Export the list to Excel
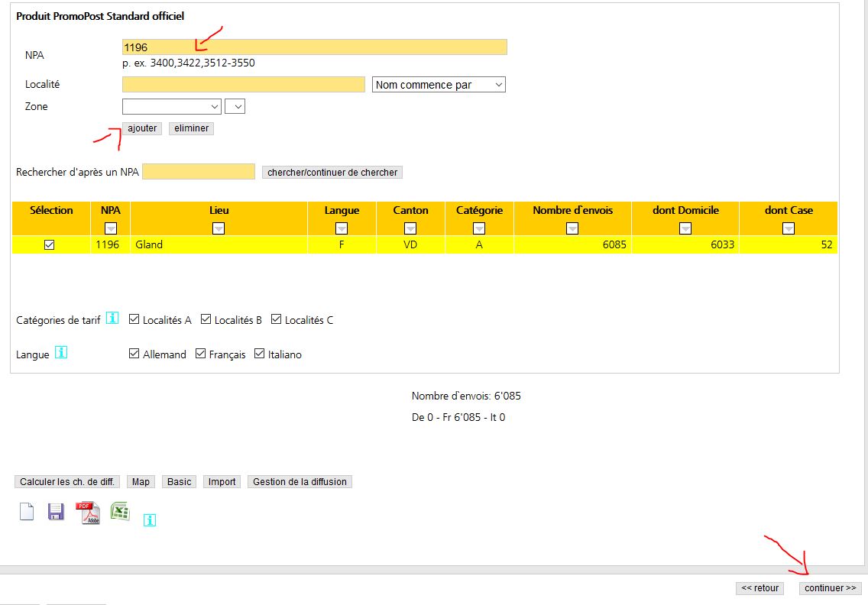Screen dimensions: 868x605 click(120, 512)
